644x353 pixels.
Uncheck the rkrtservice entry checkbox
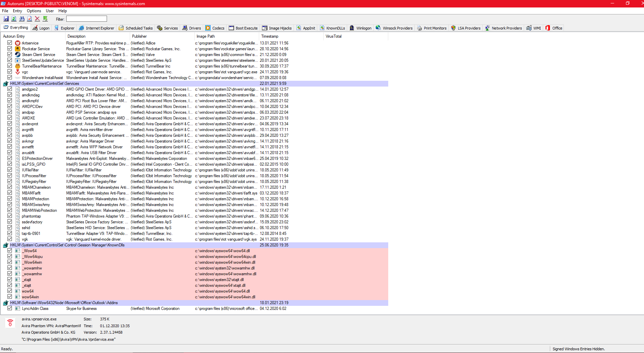click(10, 43)
